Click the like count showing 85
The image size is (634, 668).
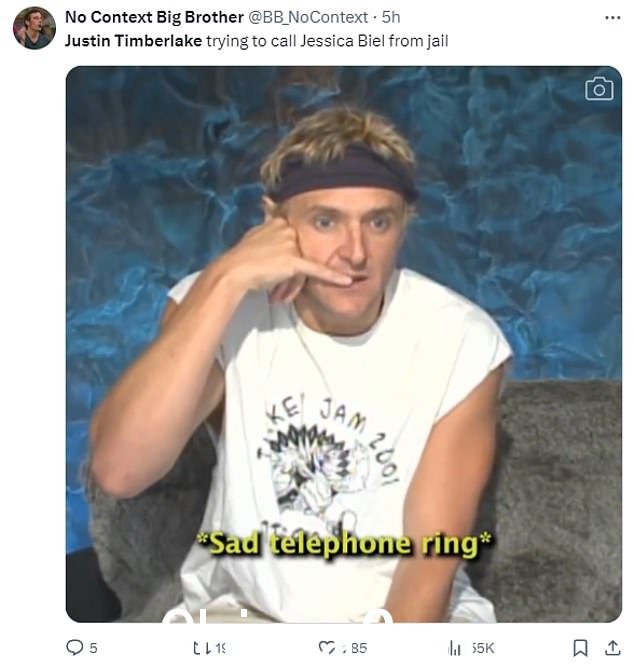point(355,648)
